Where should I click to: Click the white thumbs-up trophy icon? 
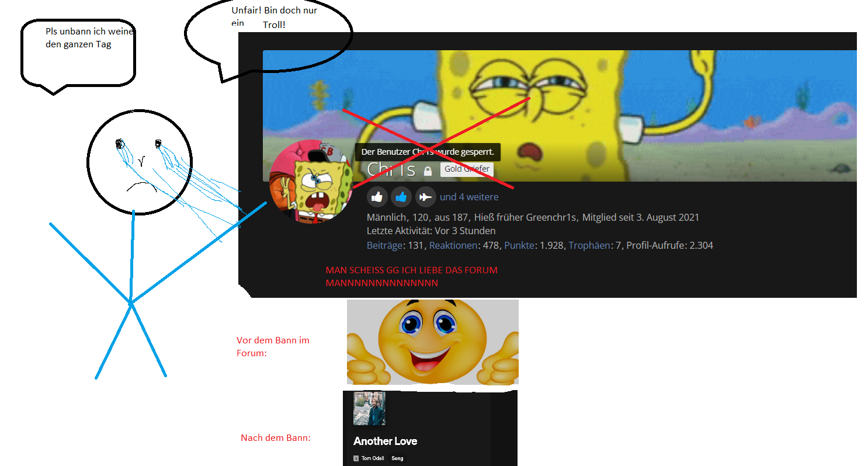click(377, 197)
